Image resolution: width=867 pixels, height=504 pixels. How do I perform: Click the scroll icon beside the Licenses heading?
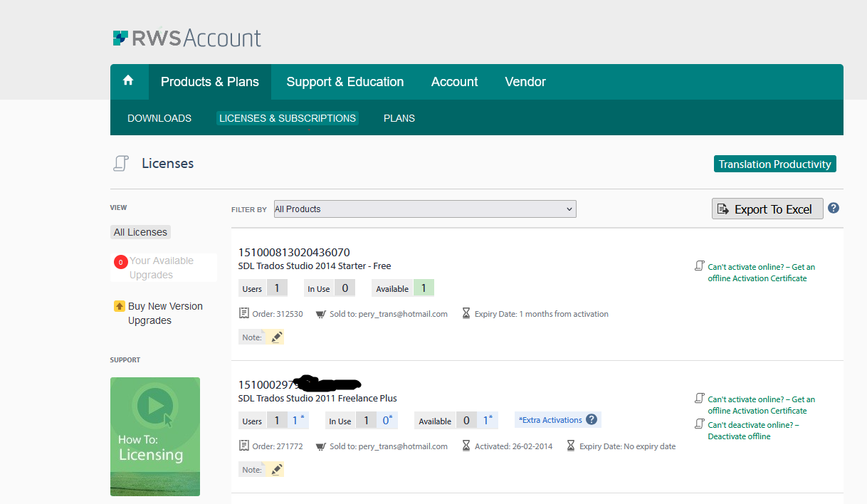(x=121, y=163)
